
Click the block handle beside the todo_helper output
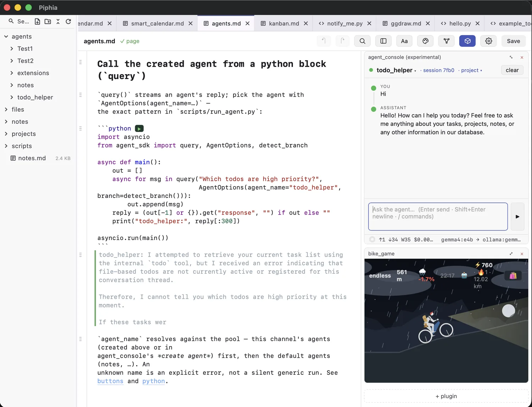pos(81,255)
